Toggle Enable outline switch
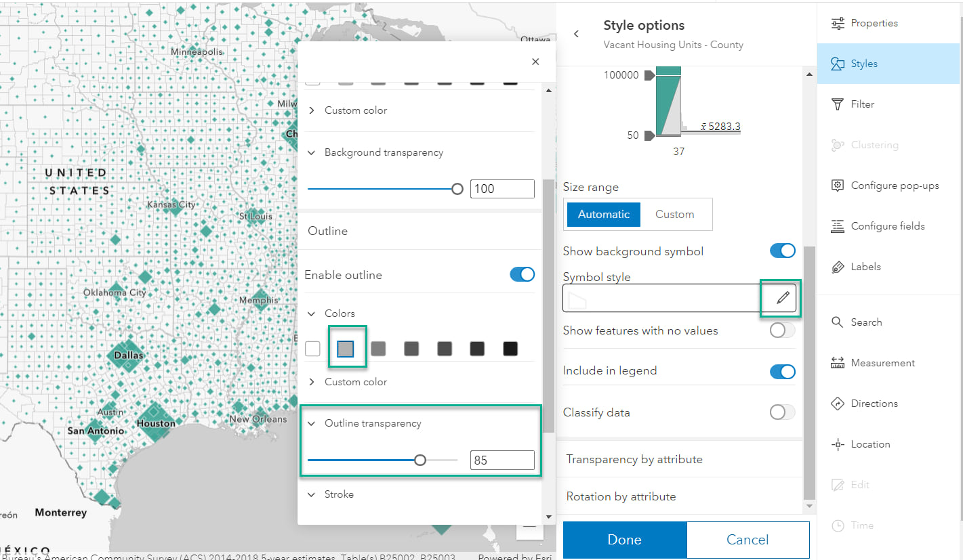This screenshot has width=963, height=560. pos(522,274)
